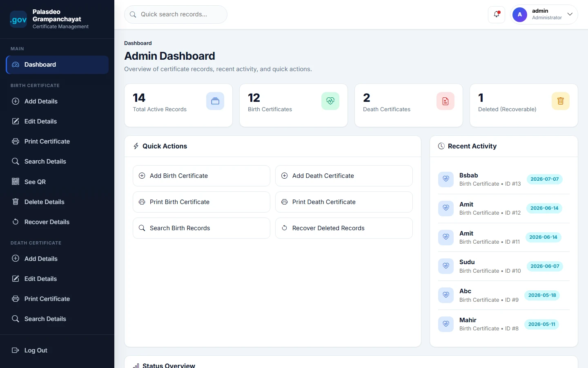Open Dashboard in the sidebar
588x368 pixels.
[57, 65]
